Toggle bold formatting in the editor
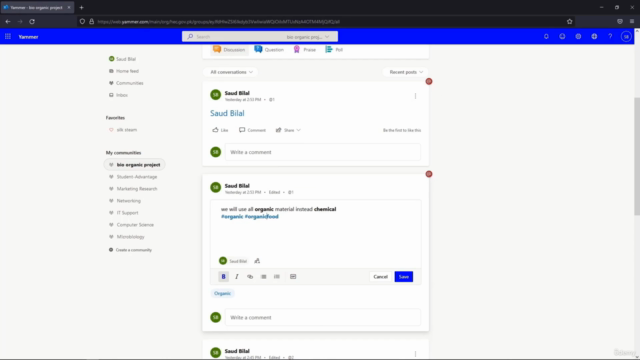 [x=223, y=277]
